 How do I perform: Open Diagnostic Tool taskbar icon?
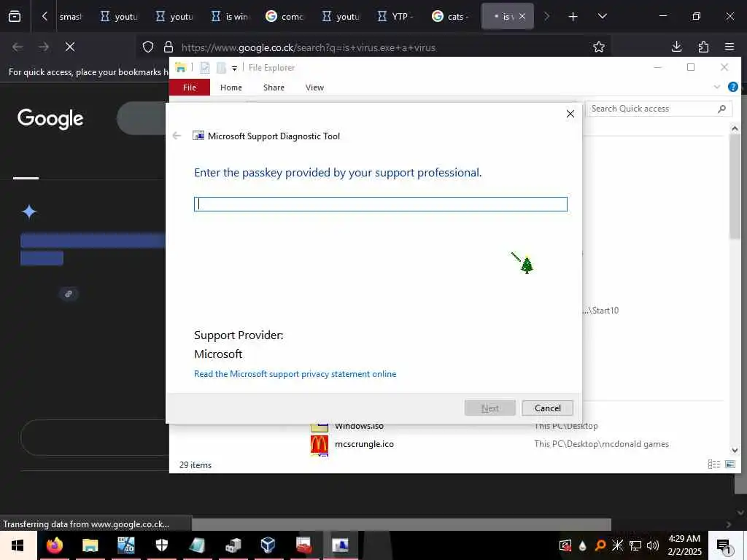340,545
